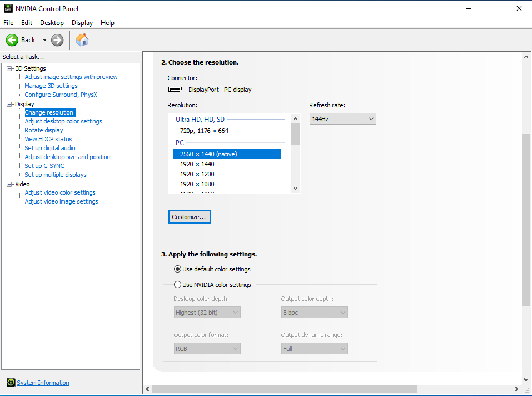Image resolution: width=532 pixels, height=396 pixels.
Task: Open the System Information link
Action: pyautogui.click(x=43, y=383)
